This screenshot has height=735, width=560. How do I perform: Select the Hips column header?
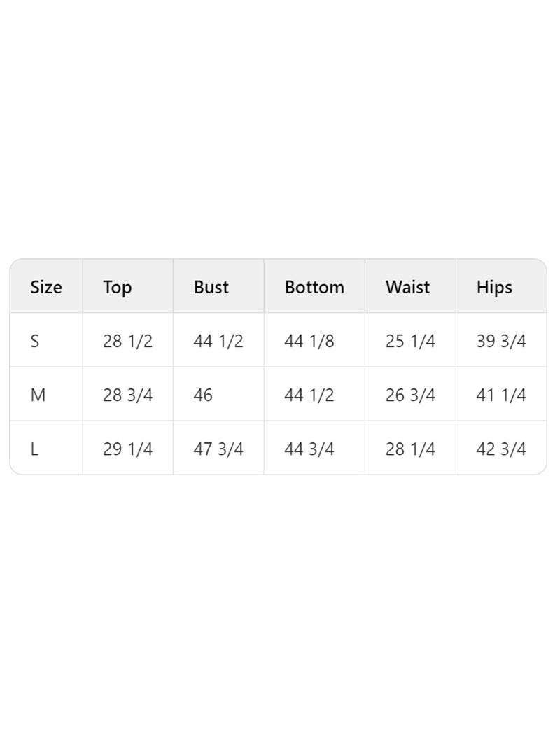click(x=494, y=287)
